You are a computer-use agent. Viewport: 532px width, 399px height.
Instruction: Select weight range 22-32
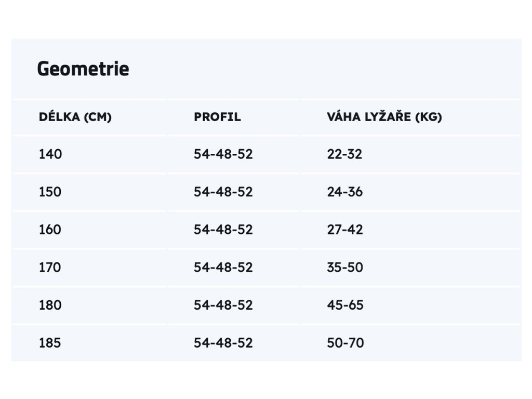click(345, 154)
